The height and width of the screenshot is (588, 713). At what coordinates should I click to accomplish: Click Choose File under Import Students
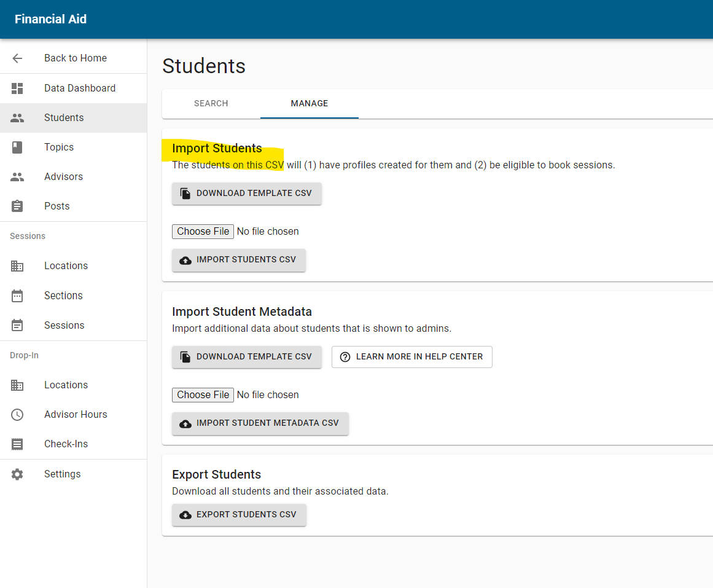pos(203,231)
